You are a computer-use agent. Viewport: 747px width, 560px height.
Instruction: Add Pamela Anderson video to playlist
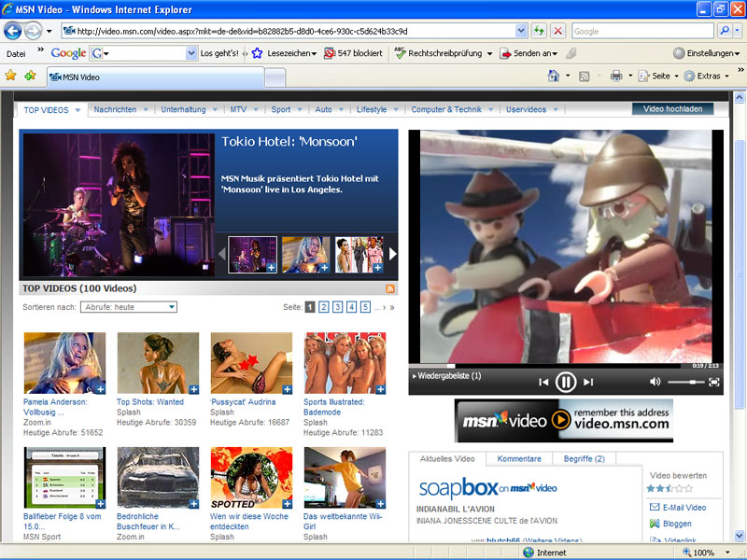tap(100, 388)
